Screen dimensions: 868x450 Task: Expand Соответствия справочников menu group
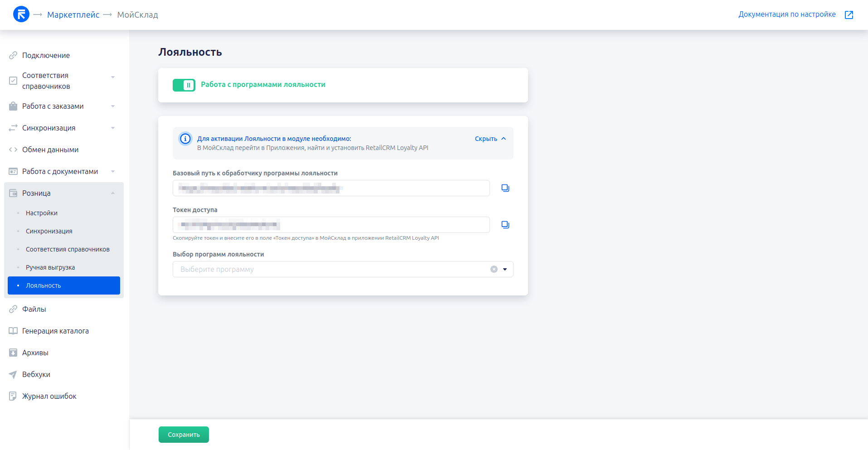pyautogui.click(x=113, y=77)
